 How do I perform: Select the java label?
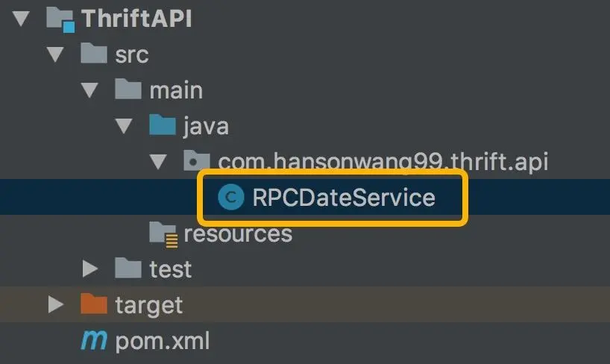point(206,127)
